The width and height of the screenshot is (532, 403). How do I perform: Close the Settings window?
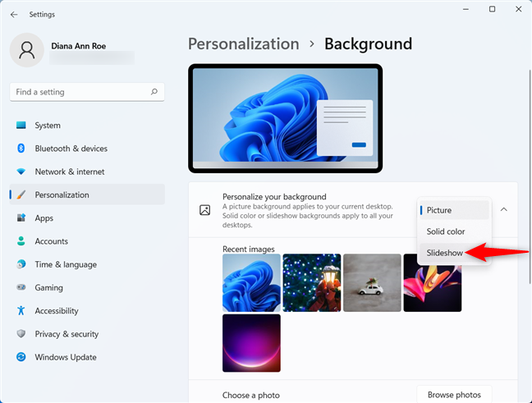point(518,10)
